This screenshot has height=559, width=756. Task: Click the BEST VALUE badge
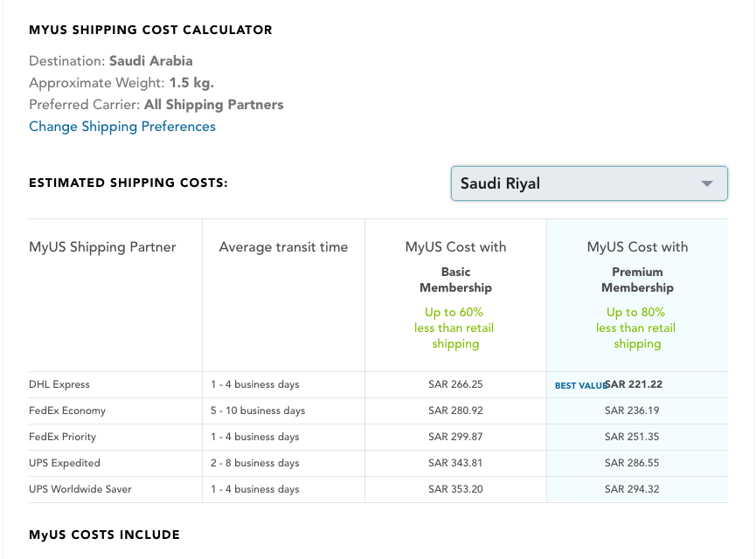(x=580, y=385)
